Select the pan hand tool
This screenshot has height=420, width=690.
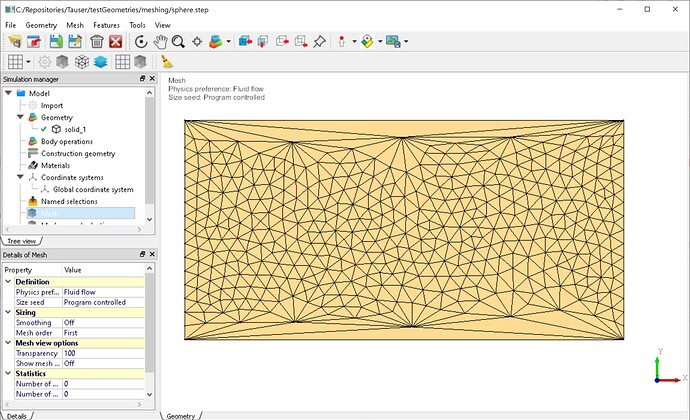(160, 42)
